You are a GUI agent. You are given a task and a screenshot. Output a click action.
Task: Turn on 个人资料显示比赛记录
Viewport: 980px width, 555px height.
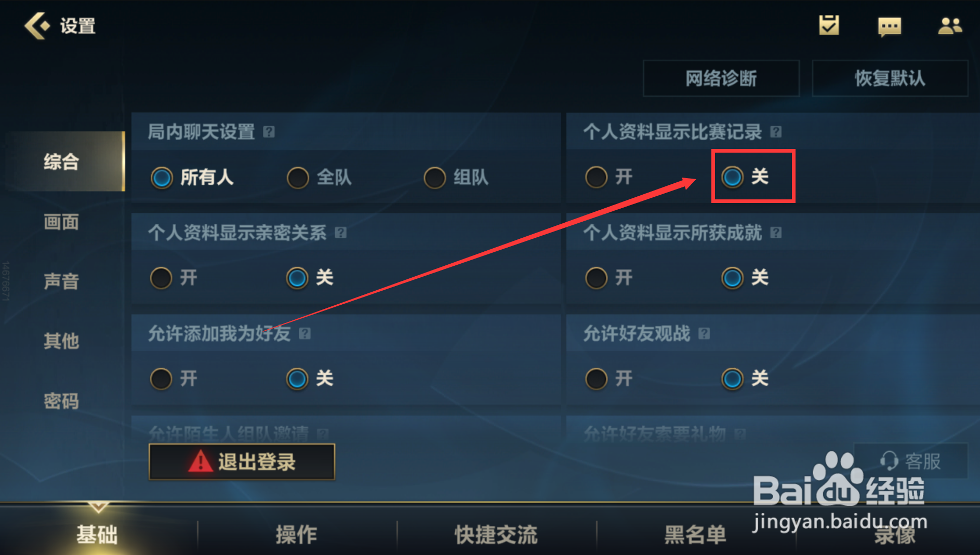608,177
